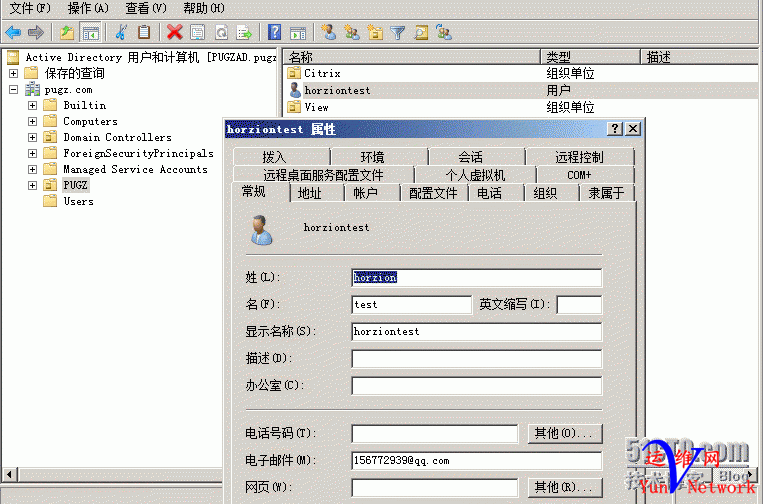Open the 远程控制 tab
Screen dimensions: 763x504
point(579,157)
